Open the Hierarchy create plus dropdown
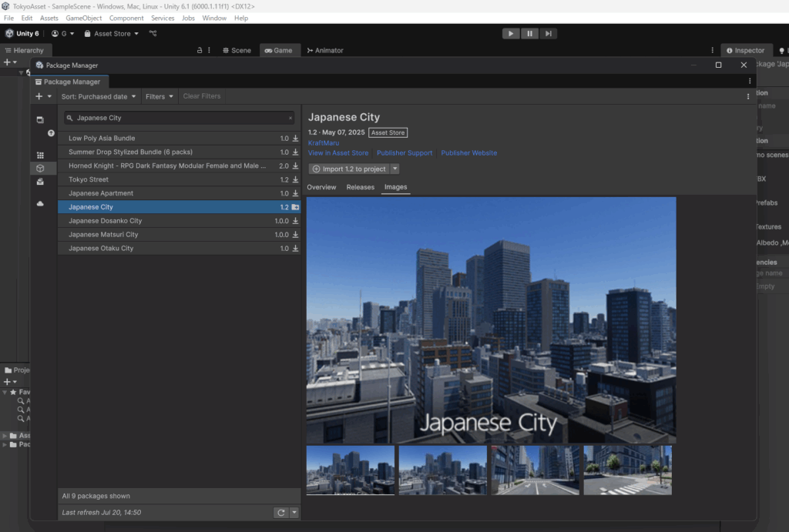 [10, 62]
